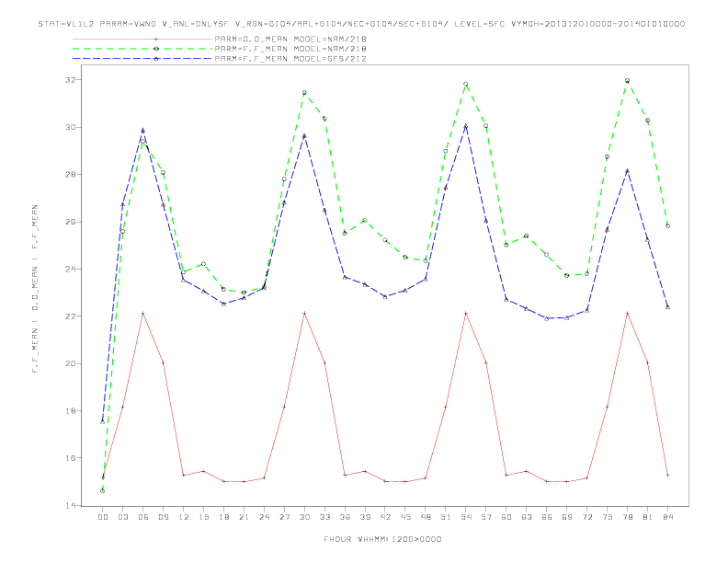Click the blue triangle marker at hour 00

point(103,421)
